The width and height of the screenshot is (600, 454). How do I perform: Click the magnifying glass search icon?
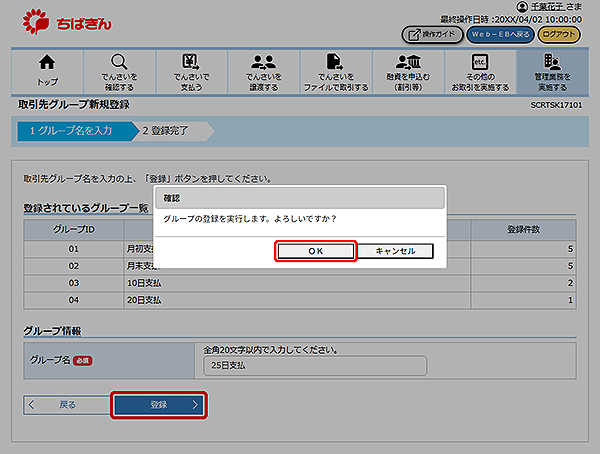tap(119, 62)
